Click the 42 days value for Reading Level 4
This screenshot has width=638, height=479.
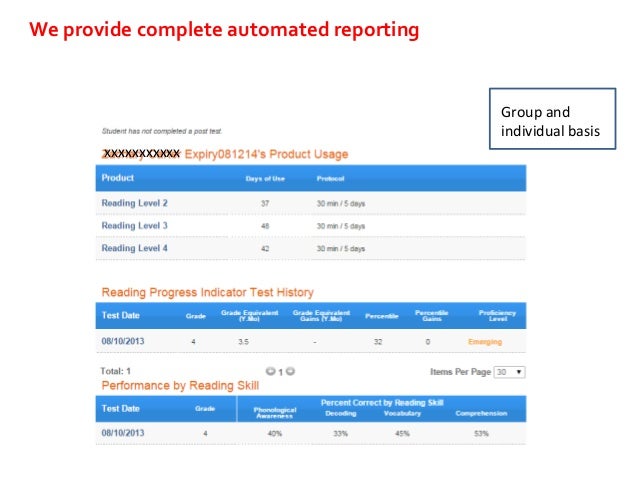point(265,249)
